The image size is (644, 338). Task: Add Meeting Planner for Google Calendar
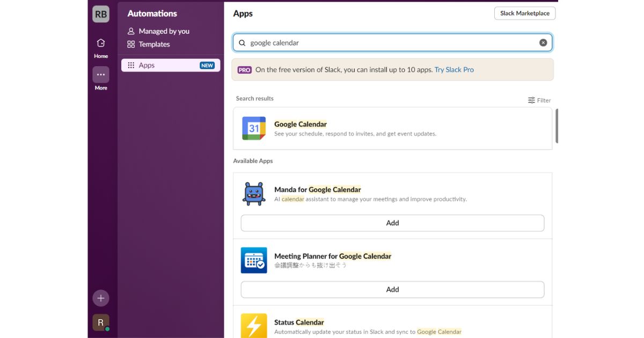click(392, 290)
